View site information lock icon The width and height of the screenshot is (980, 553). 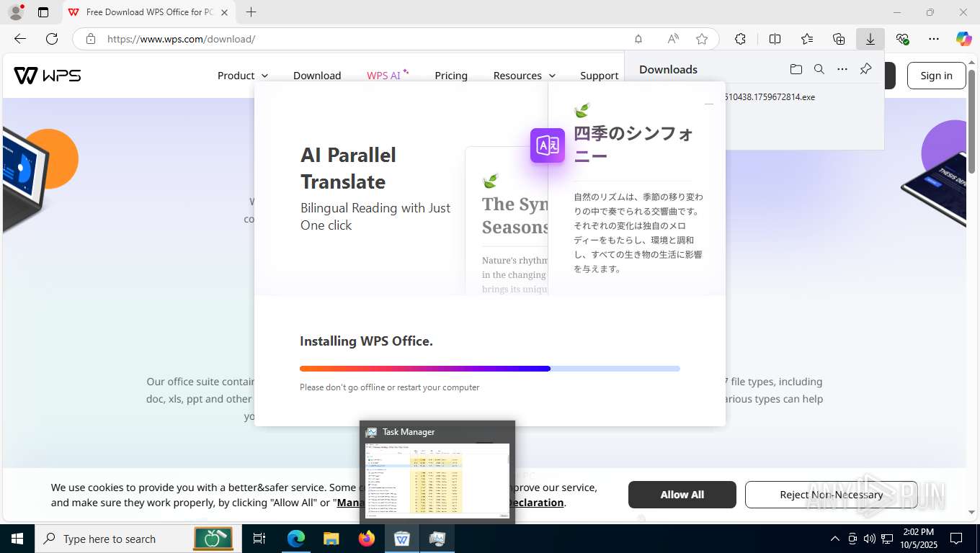(x=91, y=39)
